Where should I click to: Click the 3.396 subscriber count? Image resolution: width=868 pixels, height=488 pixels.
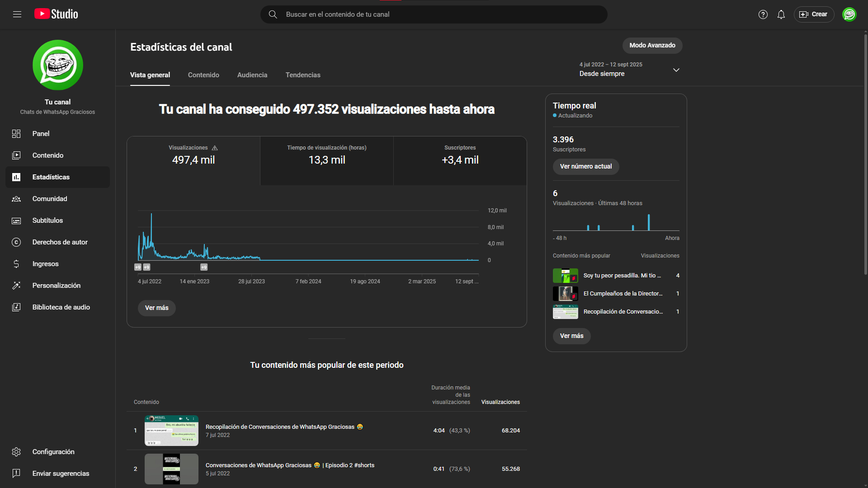[x=563, y=140]
